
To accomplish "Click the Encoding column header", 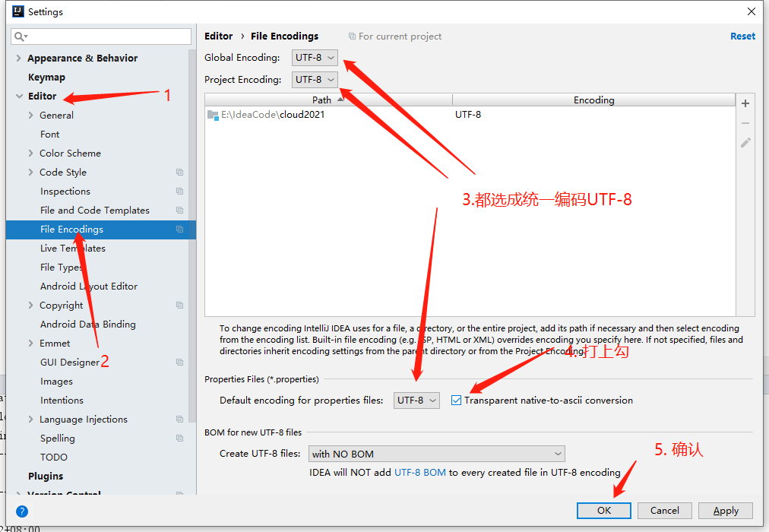I will 594,100.
